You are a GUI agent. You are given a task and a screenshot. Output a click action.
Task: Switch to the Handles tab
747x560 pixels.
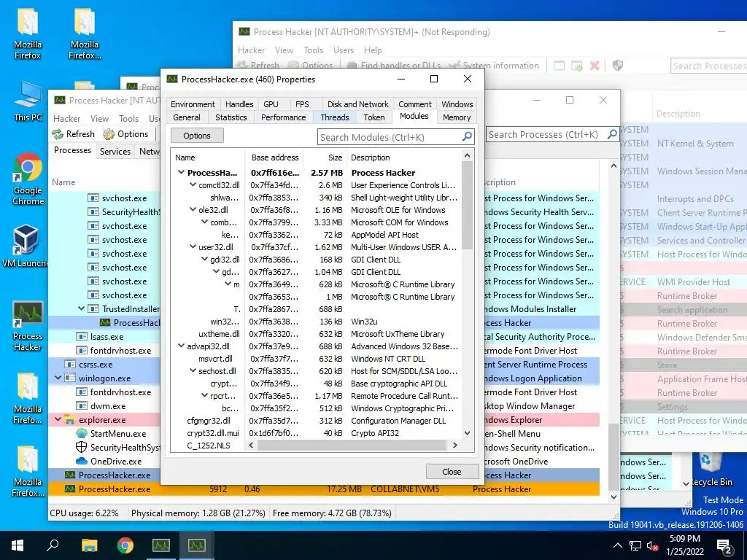pyautogui.click(x=239, y=104)
